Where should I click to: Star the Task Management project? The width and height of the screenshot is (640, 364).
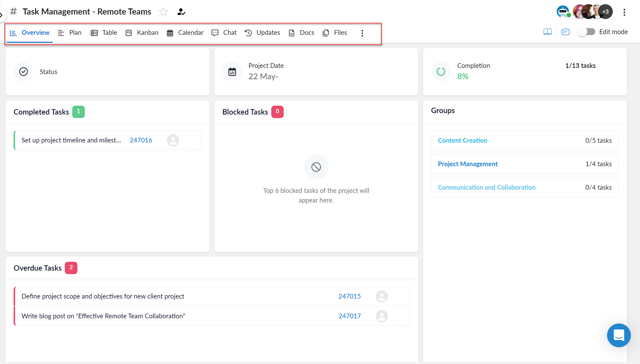point(163,12)
